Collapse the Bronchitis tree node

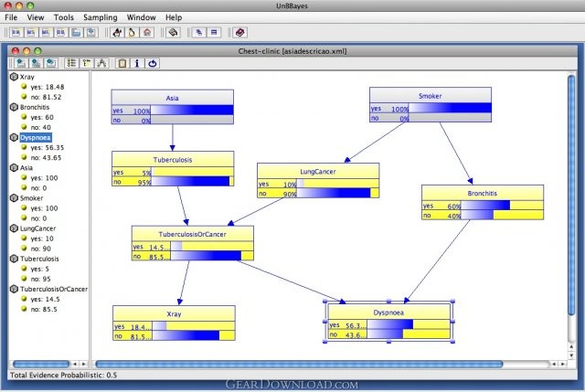pyautogui.click(x=14, y=107)
